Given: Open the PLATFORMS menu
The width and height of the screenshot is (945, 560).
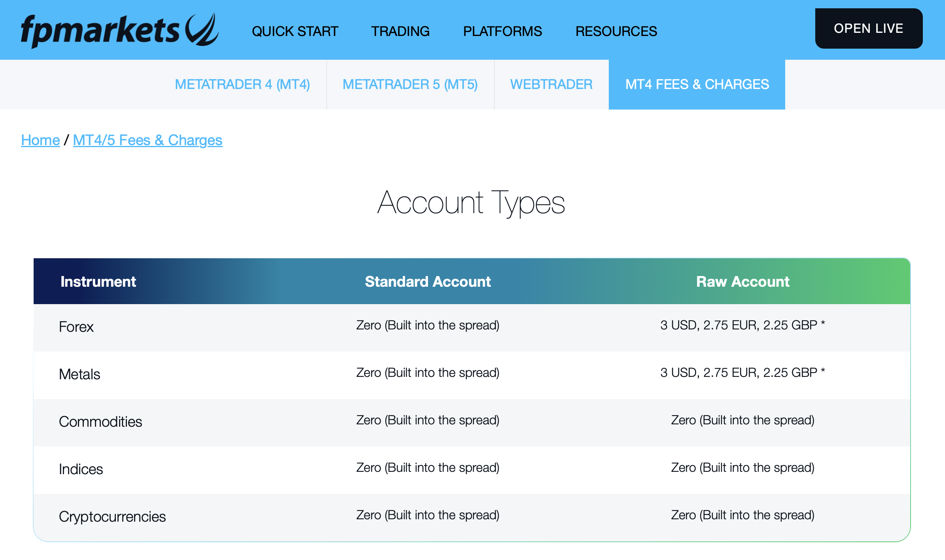Looking at the screenshot, I should [x=502, y=31].
